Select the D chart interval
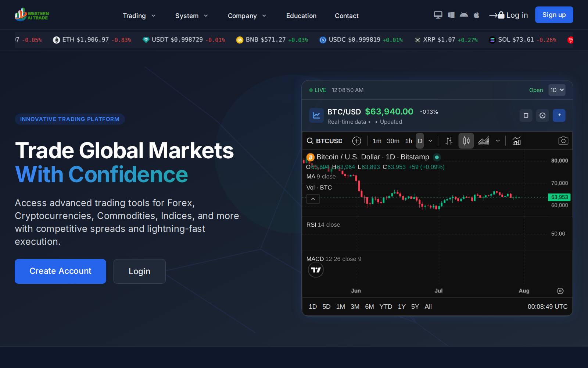Viewport: 588px width, 368px height. pos(420,141)
